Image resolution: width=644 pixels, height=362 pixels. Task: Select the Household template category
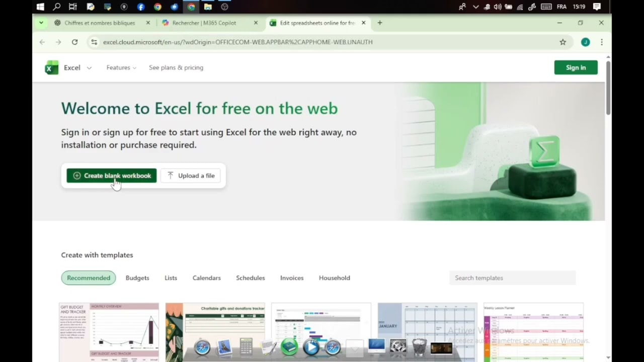[x=334, y=278]
